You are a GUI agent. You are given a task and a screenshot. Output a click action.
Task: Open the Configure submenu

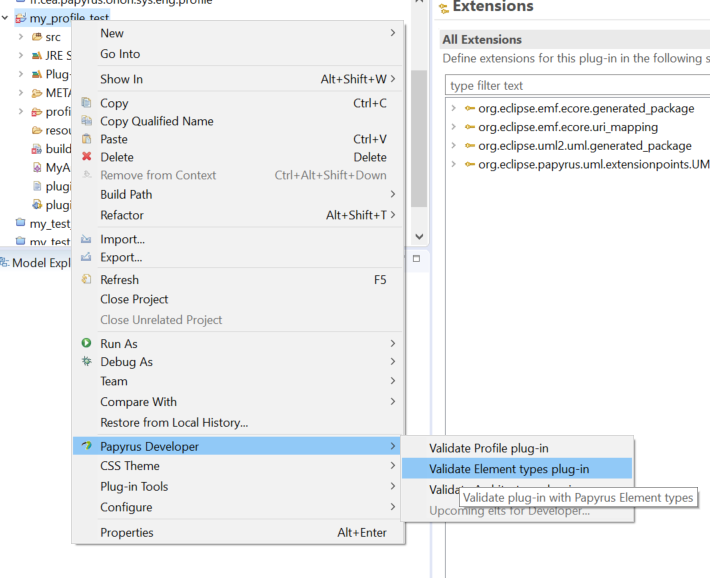238,507
